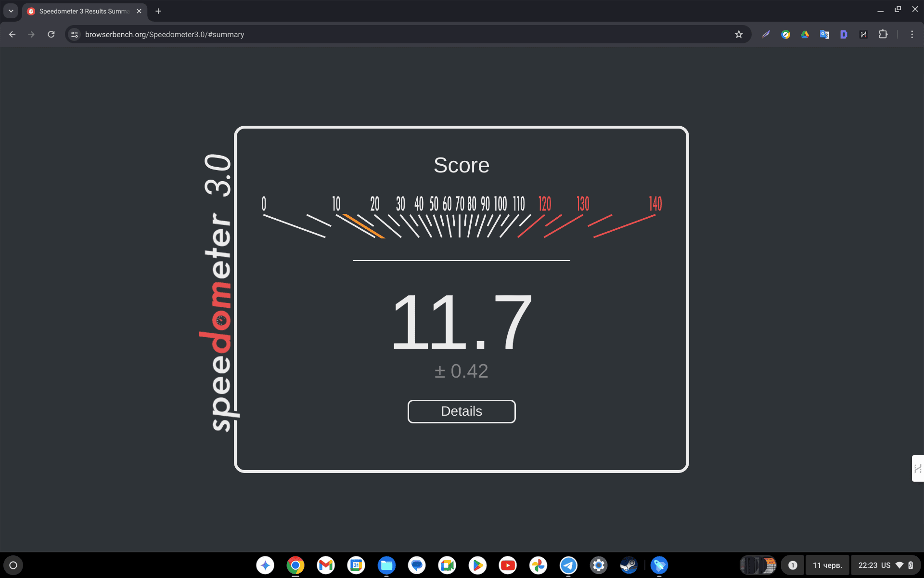Open the side panel handle at right edge
The width and height of the screenshot is (924, 578).
point(918,468)
